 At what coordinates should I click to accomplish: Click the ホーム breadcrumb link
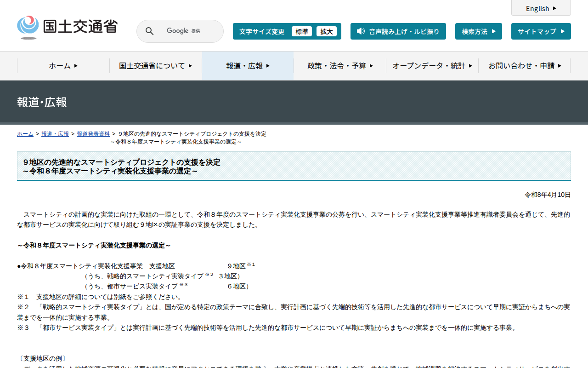point(25,134)
